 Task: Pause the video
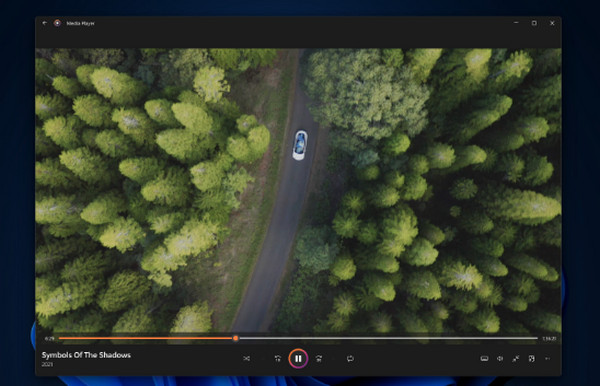click(x=298, y=358)
